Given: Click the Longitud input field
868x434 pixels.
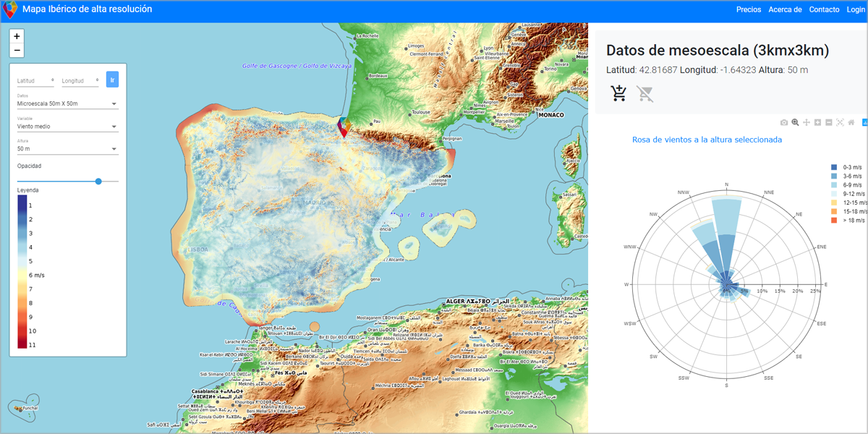Looking at the screenshot, I should (80, 81).
